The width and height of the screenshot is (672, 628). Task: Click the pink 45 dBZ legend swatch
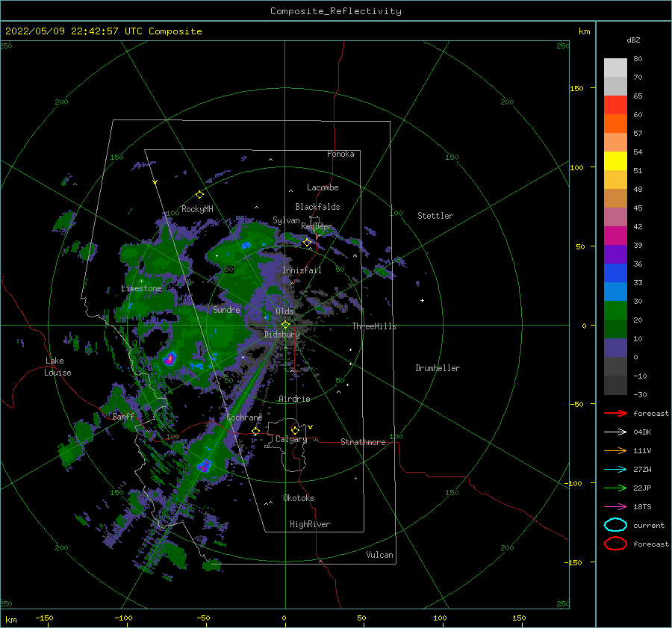615,217
